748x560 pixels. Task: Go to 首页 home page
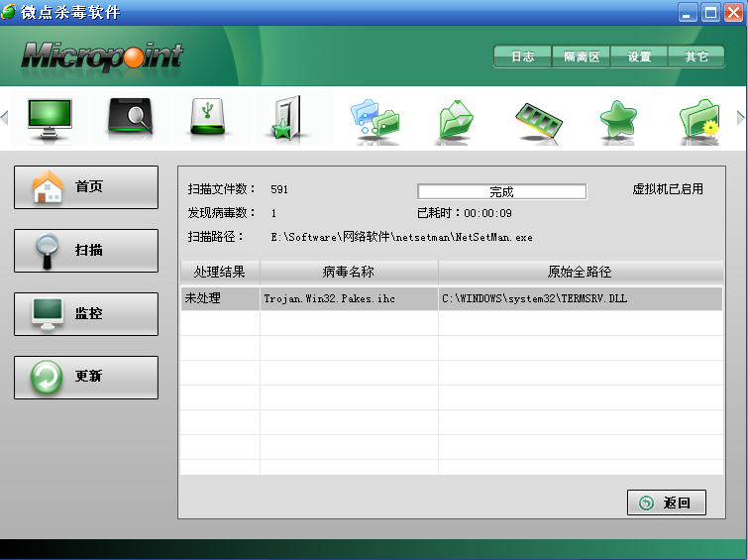coord(86,187)
